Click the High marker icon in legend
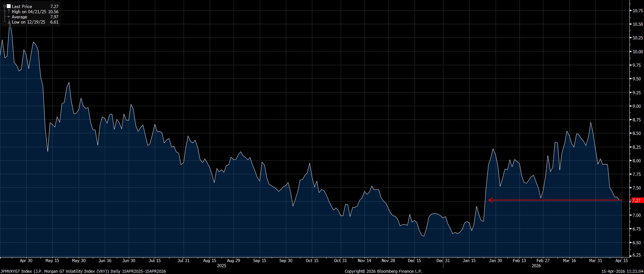This screenshot has height=274, width=644. click(x=9, y=12)
